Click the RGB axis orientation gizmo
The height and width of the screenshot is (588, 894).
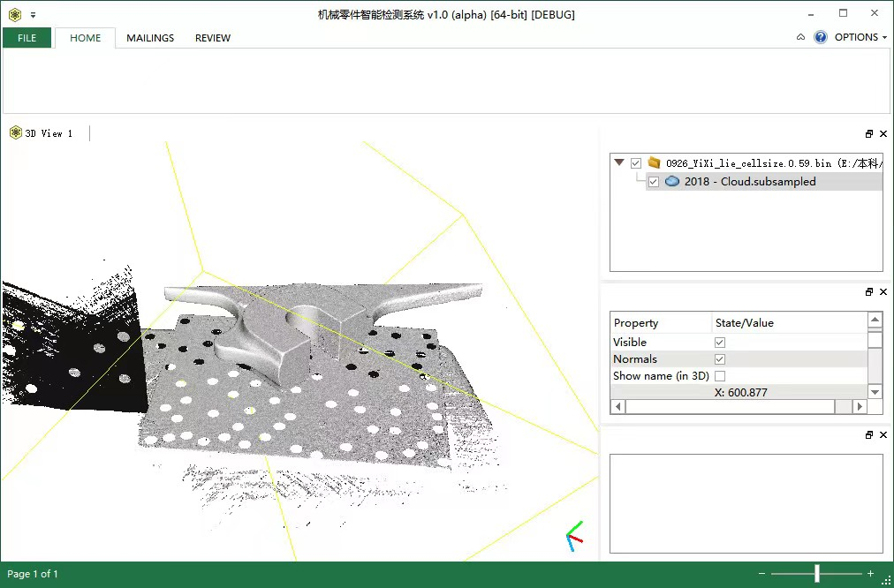[575, 536]
